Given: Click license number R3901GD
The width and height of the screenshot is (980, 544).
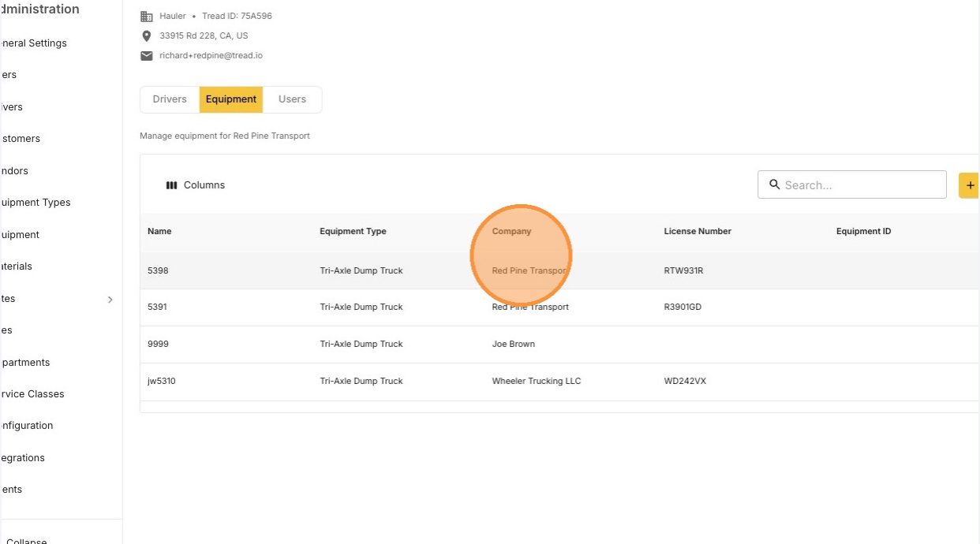Looking at the screenshot, I should pos(683,307).
